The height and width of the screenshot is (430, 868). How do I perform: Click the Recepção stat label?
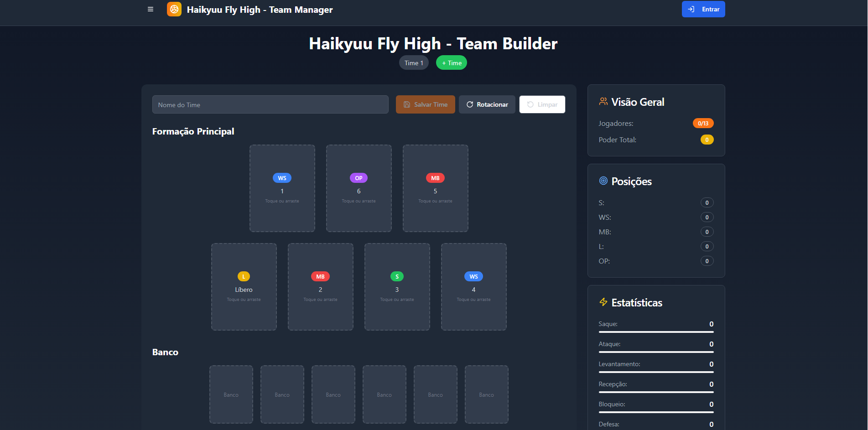coord(613,384)
